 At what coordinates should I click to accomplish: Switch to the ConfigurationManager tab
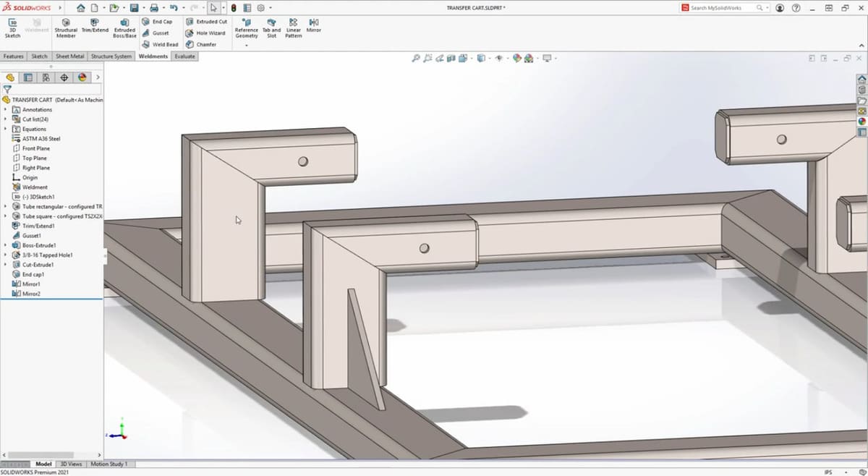[x=46, y=77]
